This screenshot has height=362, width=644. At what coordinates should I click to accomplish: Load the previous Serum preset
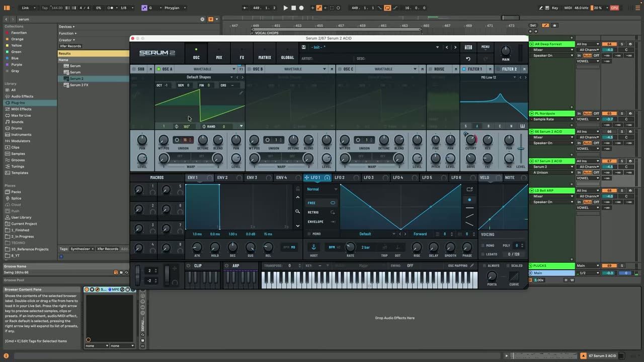pos(447,47)
